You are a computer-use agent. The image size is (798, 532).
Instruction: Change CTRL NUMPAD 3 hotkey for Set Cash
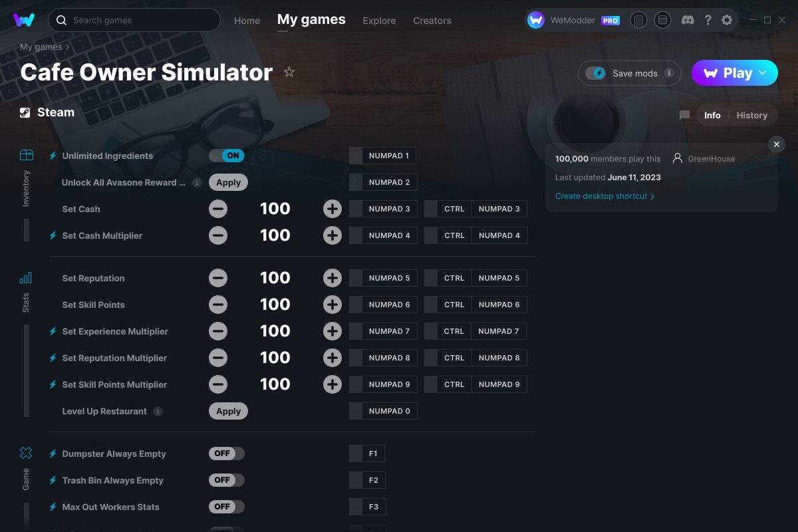tap(475, 209)
